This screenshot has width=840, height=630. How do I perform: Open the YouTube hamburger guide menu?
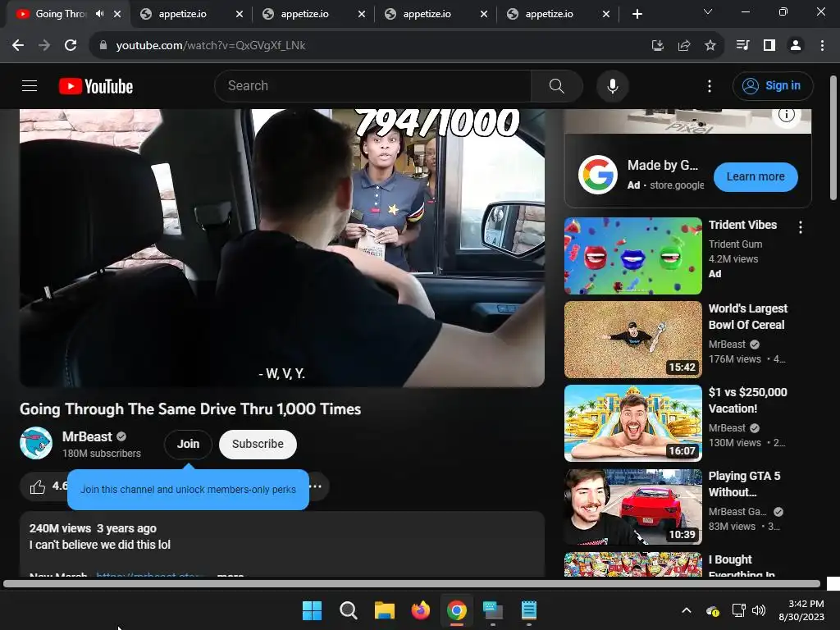point(30,85)
